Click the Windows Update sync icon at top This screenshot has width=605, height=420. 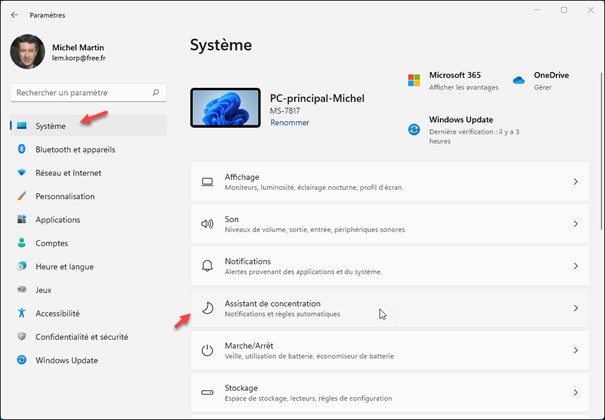(x=414, y=129)
